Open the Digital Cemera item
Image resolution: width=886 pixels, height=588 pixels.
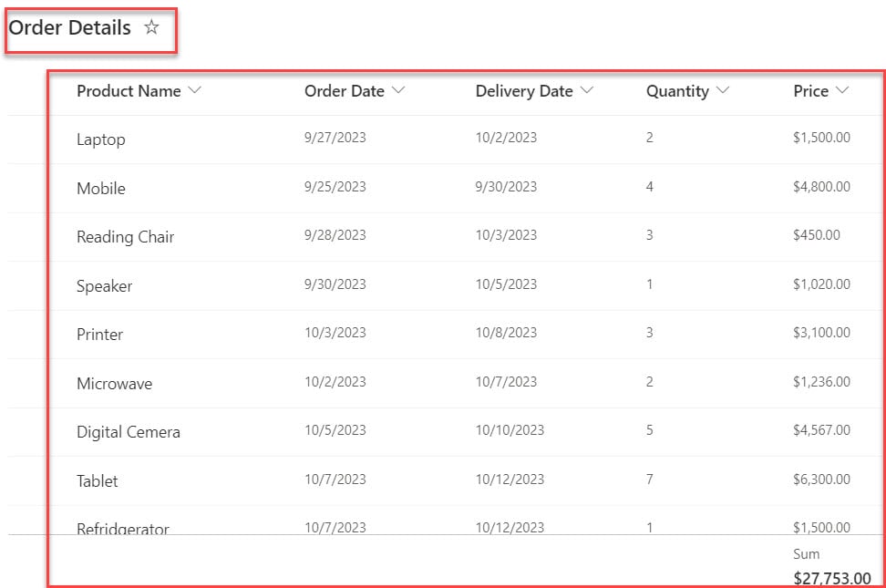tap(129, 432)
